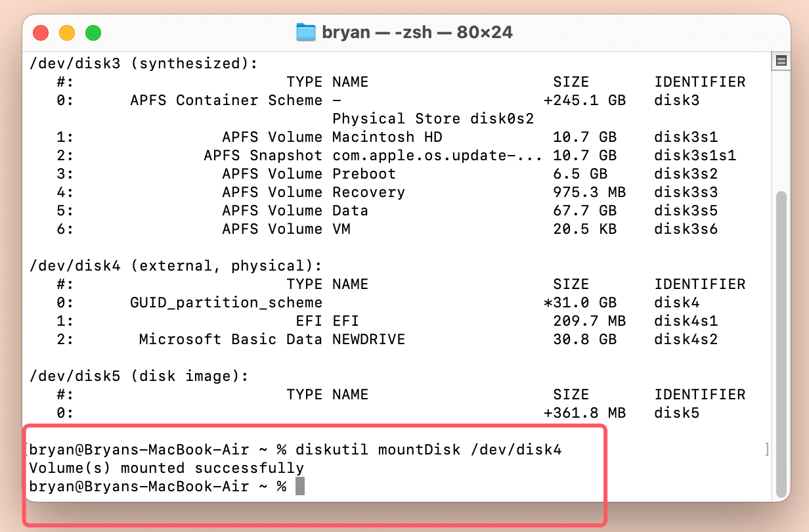
Task: Click the vertical scrollbar thumb
Action: click(781, 342)
